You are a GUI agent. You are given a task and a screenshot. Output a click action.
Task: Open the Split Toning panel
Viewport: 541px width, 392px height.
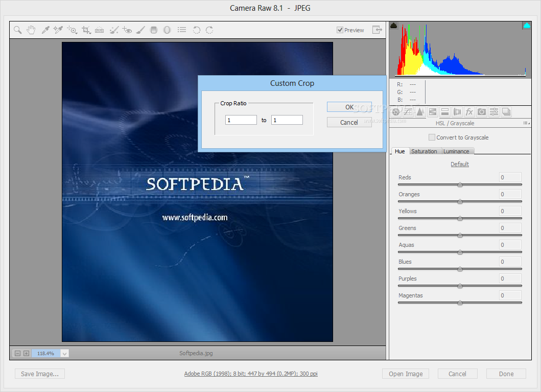(x=445, y=112)
